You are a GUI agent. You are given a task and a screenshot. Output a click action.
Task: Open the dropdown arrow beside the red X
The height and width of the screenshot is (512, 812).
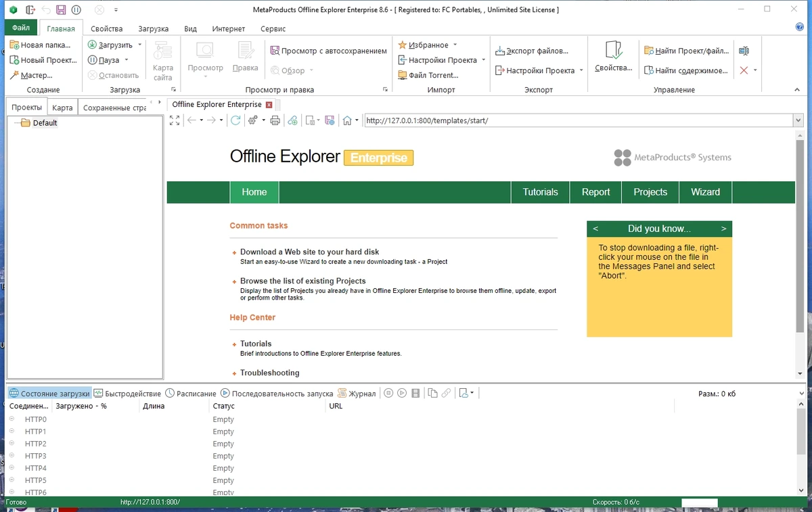(x=755, y=70)
